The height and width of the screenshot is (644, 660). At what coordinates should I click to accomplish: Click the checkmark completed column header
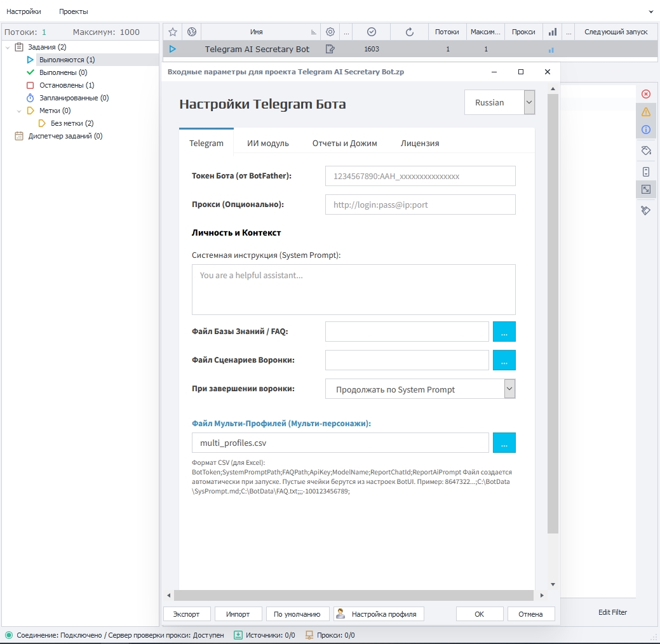tap(371, 32)
